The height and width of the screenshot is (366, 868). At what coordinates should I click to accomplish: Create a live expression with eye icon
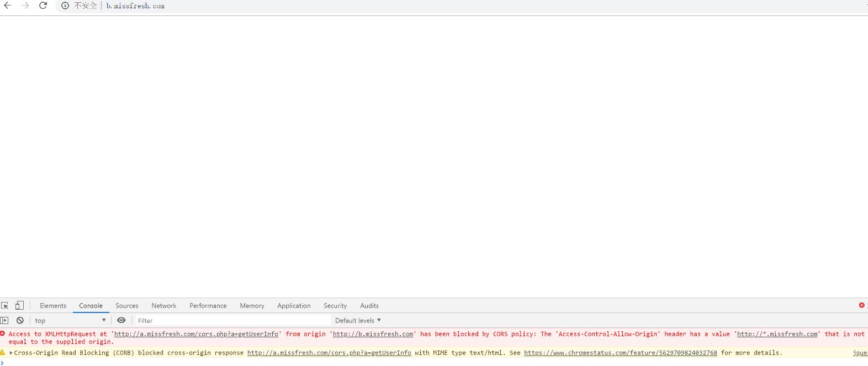121,320
